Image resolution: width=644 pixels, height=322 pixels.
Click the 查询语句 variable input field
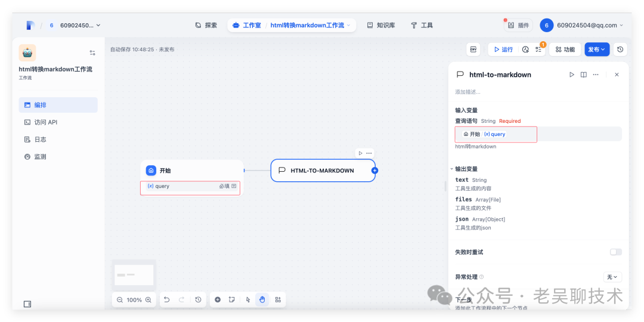coord(538,134)
